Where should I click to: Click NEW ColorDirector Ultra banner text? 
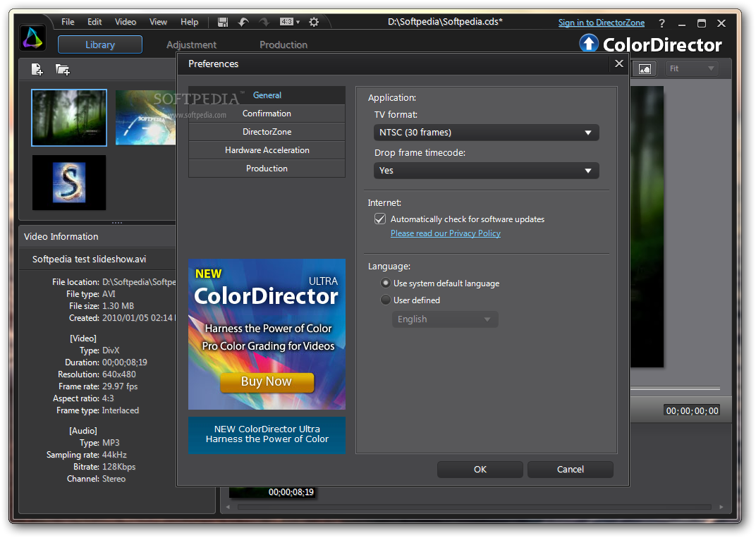(x=267, y=434)
